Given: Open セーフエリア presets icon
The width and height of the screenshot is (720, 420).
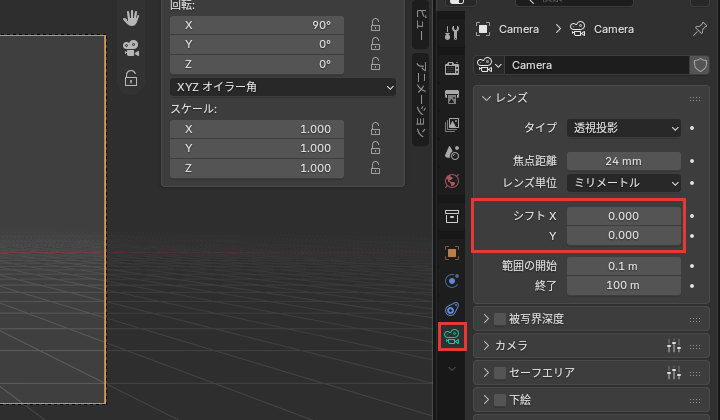Looking at the screenshot, I should pos(674,372).
